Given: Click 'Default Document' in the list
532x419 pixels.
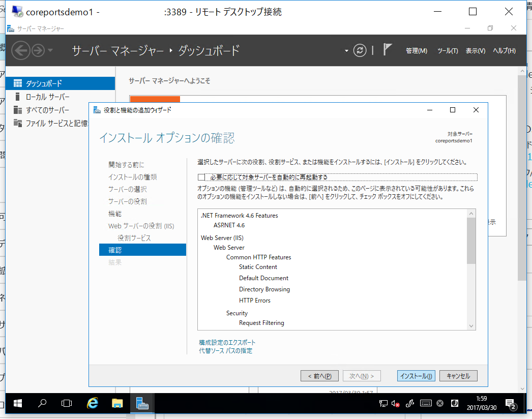Looking at the screenshot, I should click(263, 278).
